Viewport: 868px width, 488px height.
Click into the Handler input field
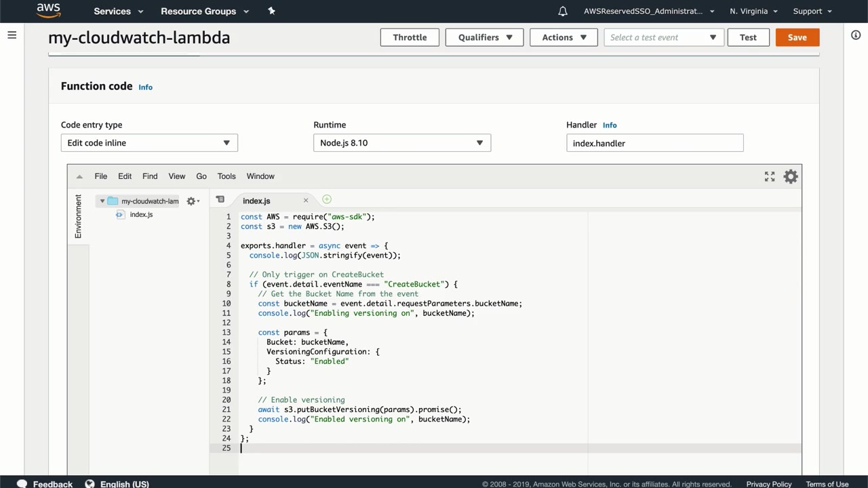click(654, 143)
